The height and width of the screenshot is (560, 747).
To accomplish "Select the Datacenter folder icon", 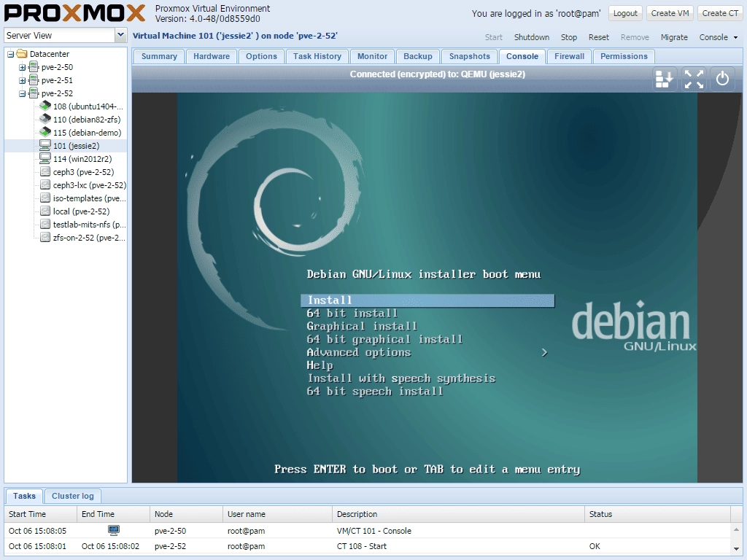I will pyautogui.click(x=22, y=54).
